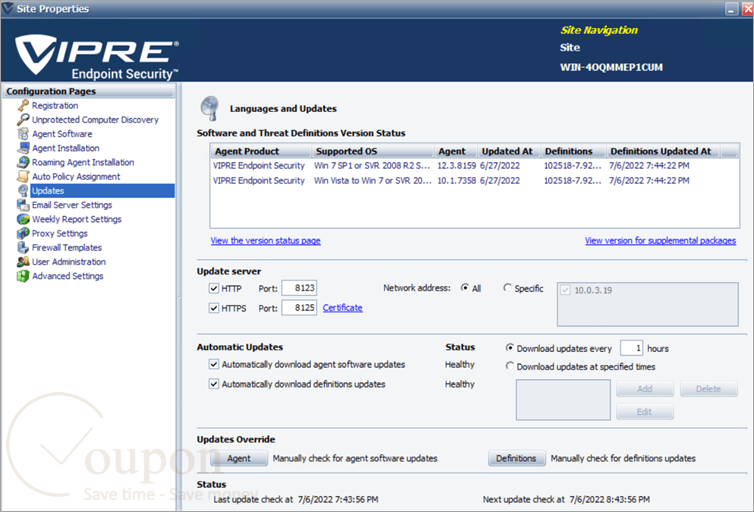Select Download updates at specified times
This screenshot has width=754, height=512.
pos(510,366)
